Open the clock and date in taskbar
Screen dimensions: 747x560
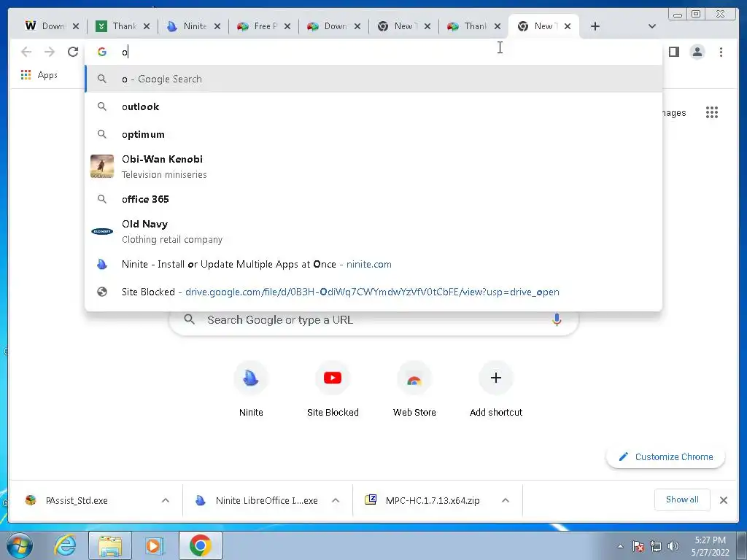pos(711,546)
